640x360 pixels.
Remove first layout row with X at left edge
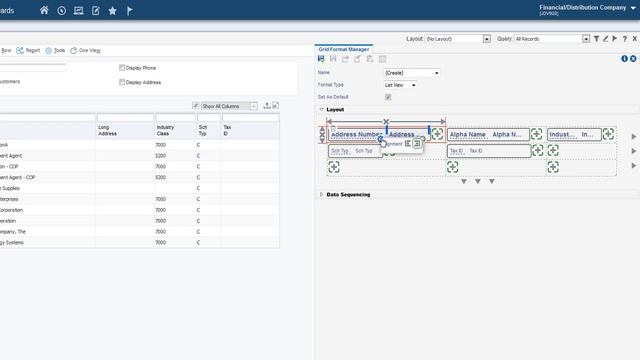click(x=322, y=134)
